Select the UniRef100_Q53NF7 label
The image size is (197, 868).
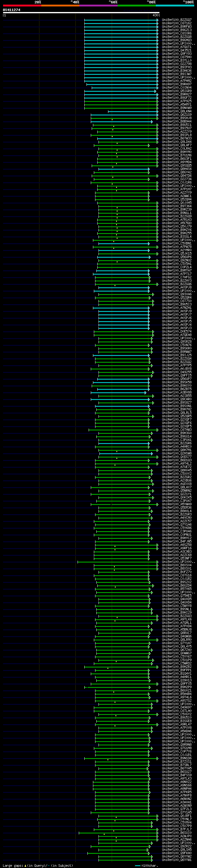177,558
